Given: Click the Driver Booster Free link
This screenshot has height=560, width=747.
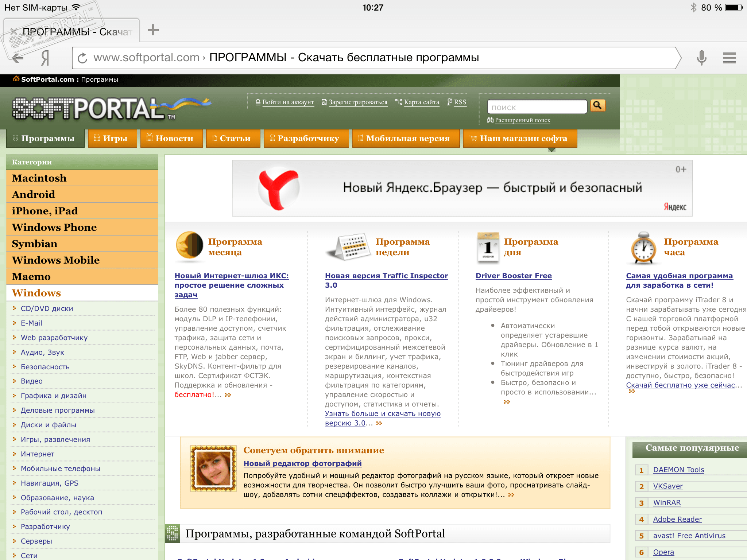Looking at the screenshot, I should 513,276.
